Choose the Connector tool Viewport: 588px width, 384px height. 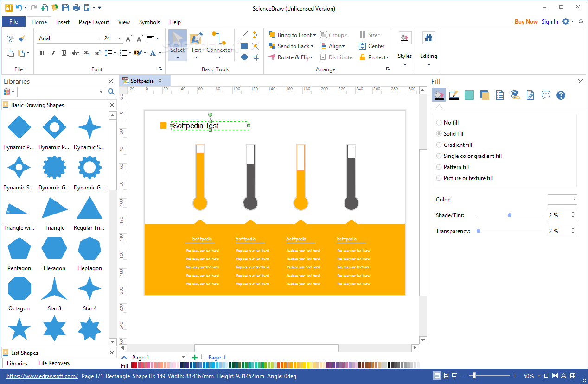tap(219, 45)
